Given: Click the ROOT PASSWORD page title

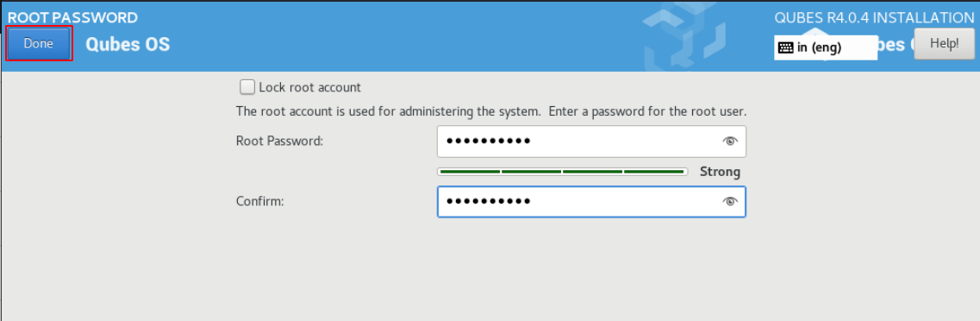Looking at the screenshot, I should [72, 17].
